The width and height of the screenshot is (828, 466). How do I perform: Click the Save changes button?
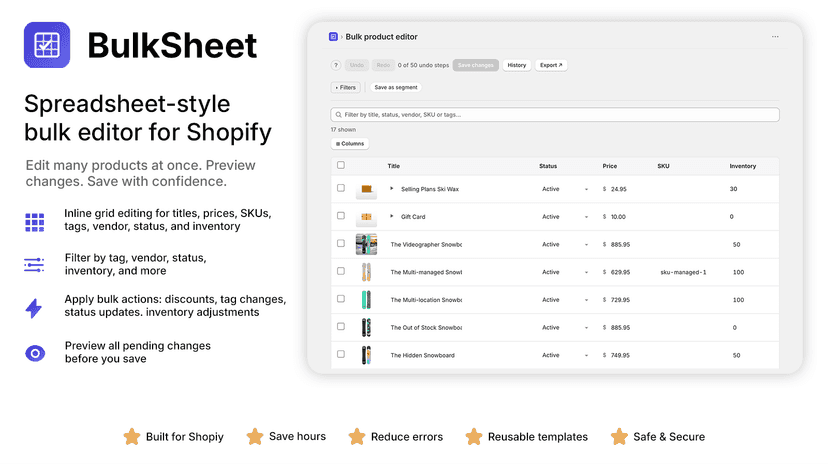(475, 65)
